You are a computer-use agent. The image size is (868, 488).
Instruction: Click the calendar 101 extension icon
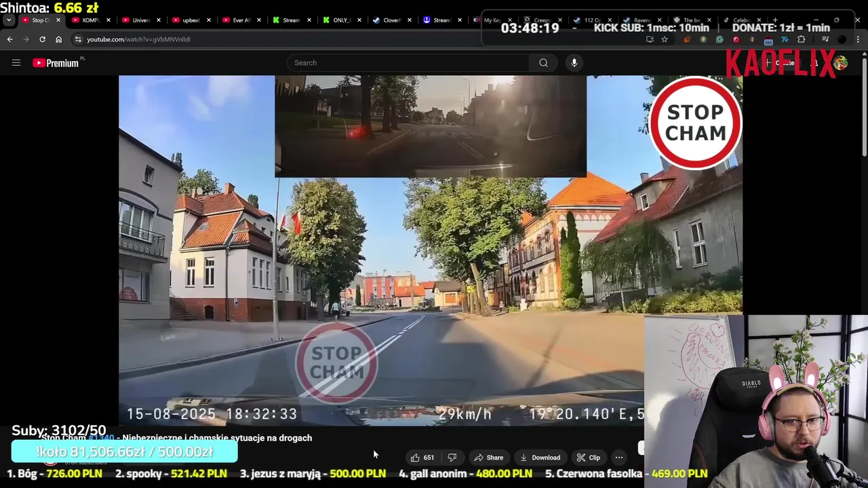coord(768,41)
